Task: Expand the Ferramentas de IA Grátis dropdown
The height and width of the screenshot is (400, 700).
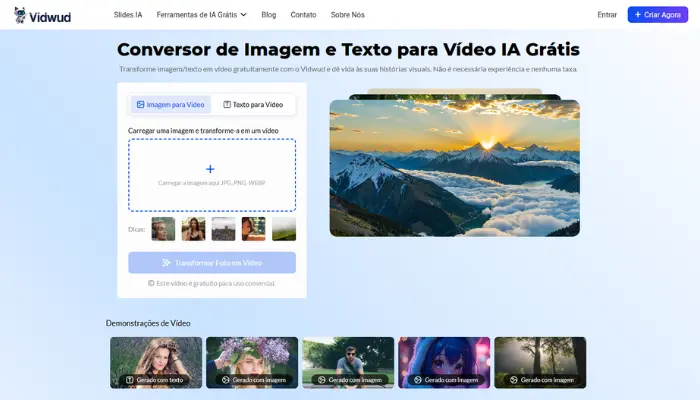Action: click(x=201, y=15)
